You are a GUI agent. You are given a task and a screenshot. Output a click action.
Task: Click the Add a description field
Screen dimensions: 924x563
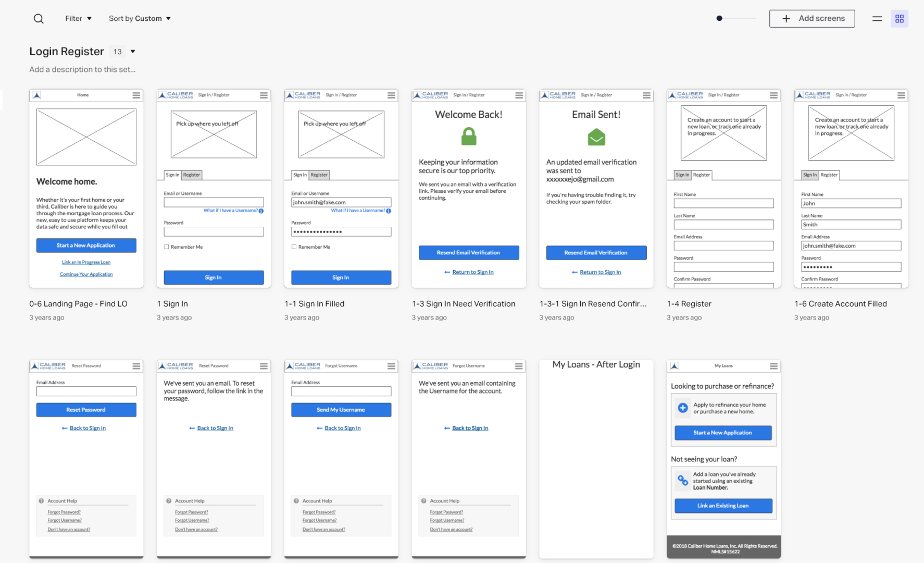82,69
